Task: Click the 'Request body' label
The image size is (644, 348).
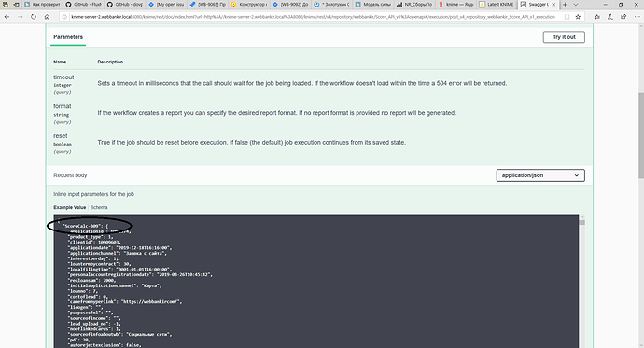Action: pyautogui.click(x=70, y=175)
